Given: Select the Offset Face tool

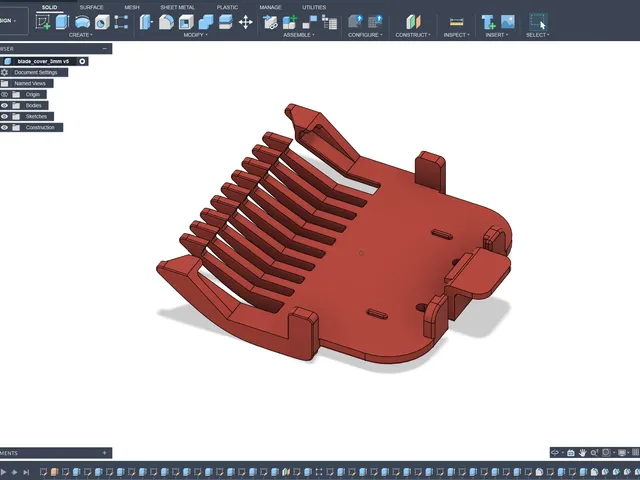Looking at the screenshot, I should (x=225, y=22).
